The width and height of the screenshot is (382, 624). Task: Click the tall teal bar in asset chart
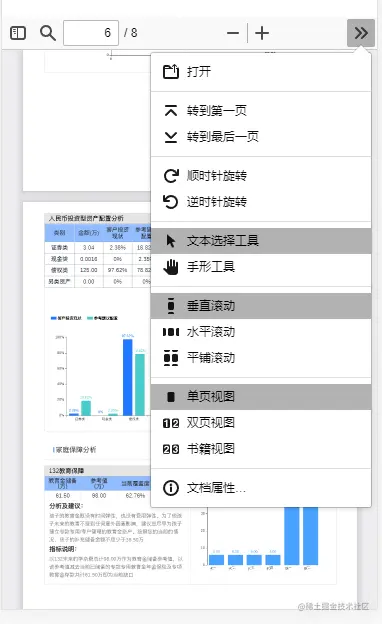pos(140,384)
